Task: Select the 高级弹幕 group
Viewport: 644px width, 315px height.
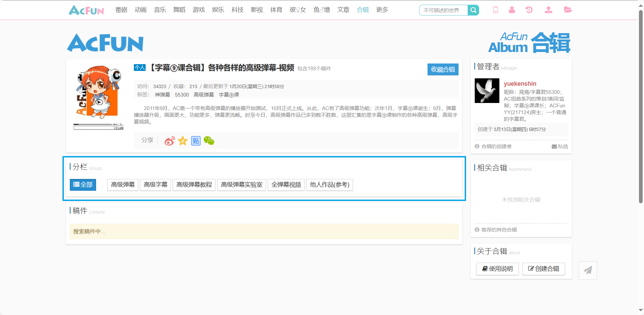Action: 123,185
